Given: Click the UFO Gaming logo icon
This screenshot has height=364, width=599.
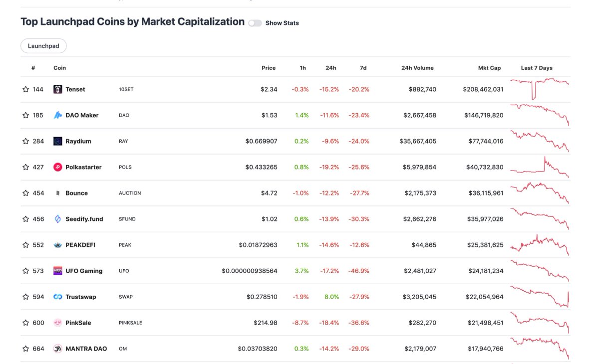Looking at the screenshot, I should pos(58,271).
